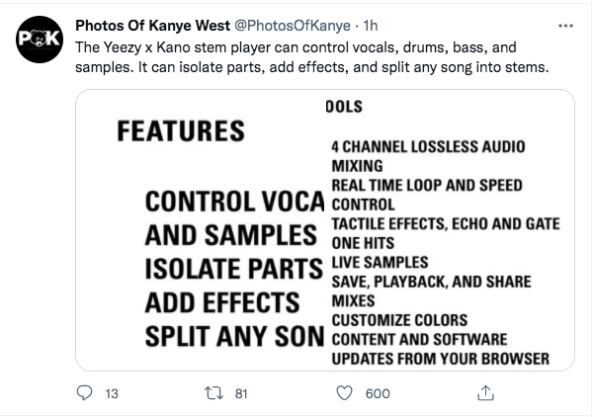This screenshot has width=595, height=417.
Task: Click the reply speech bubble icon
Action: tap(84, 393)
